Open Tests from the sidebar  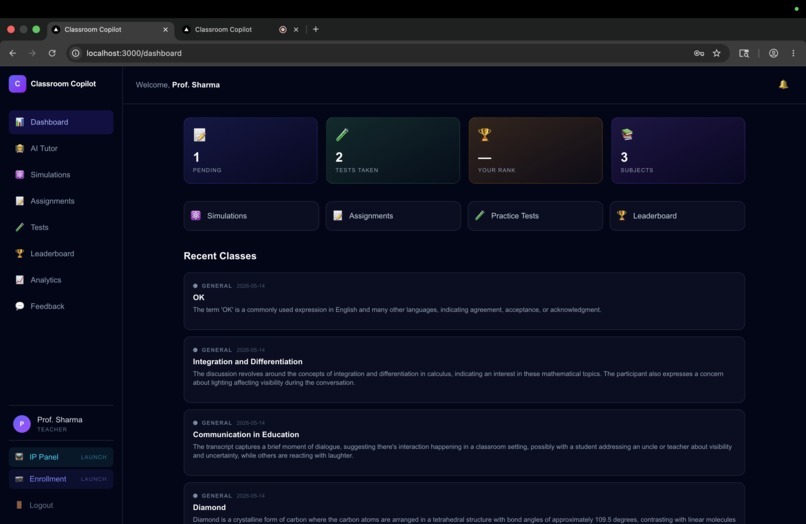click(61, 227)
